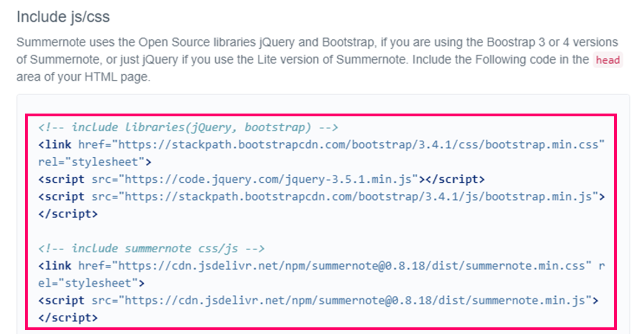
Task: Click the summernote.min.css link href line
Action: click(322, 266)
